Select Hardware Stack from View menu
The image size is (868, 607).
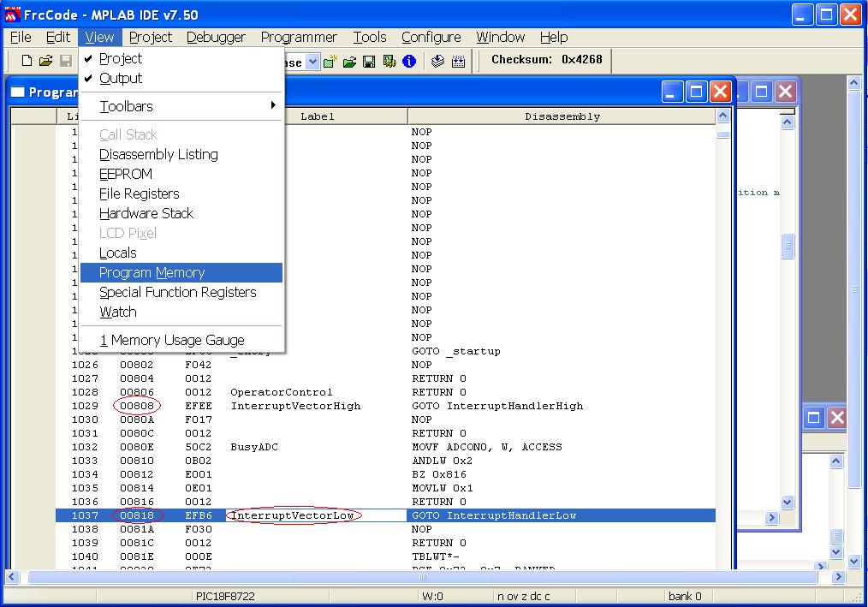coord(181,213)
